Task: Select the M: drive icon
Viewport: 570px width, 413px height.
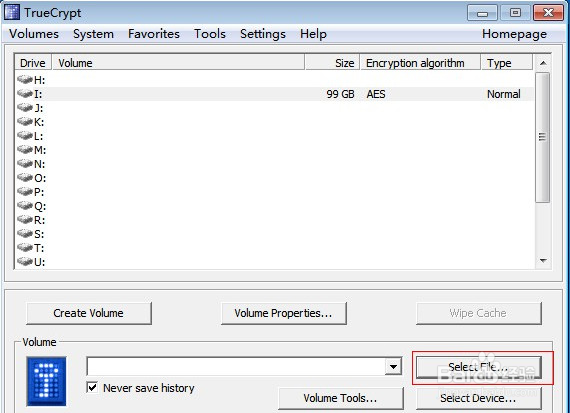Action: [25, 149]
